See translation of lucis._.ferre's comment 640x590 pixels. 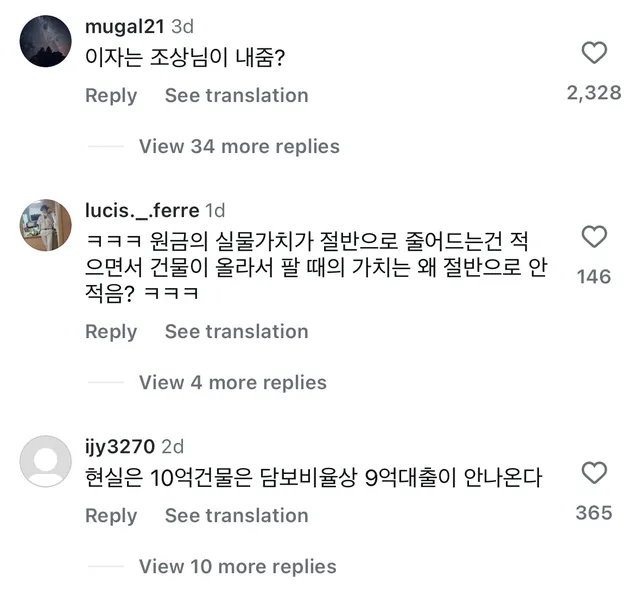coord(236,331)
